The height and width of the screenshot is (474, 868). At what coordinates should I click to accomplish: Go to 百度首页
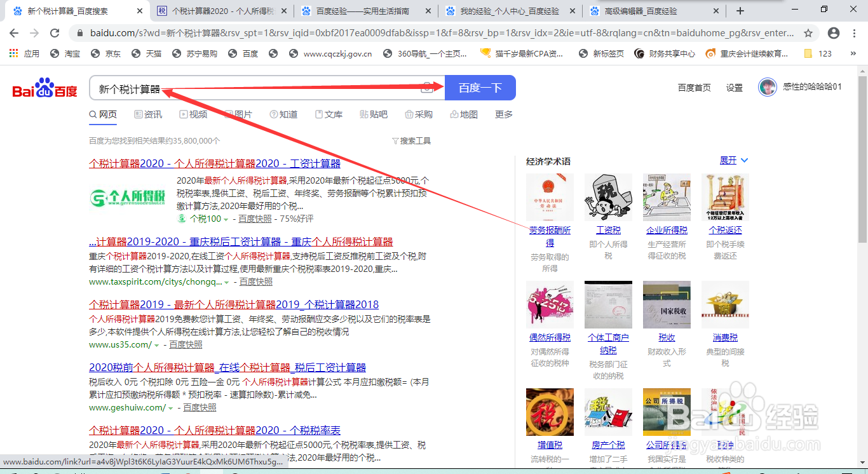[694, 88]
